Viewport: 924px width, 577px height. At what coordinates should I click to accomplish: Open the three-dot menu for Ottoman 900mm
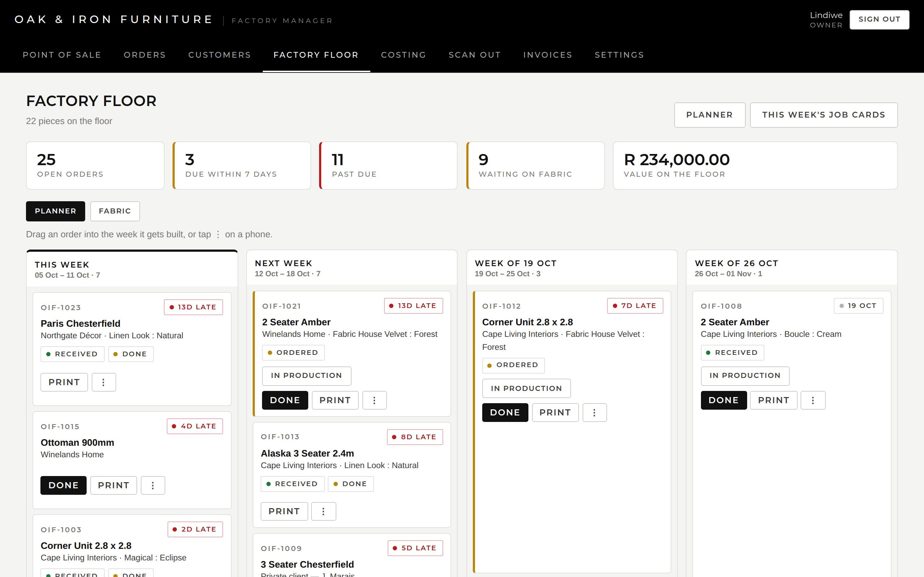pos(153,485)
